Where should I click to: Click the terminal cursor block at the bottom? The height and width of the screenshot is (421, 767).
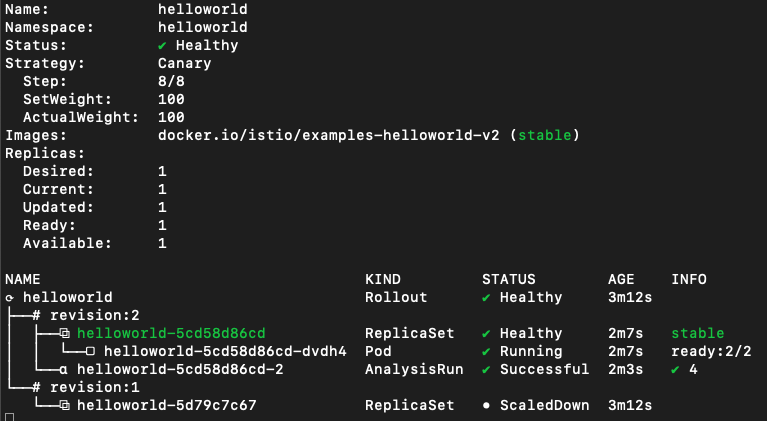(9, 417)
